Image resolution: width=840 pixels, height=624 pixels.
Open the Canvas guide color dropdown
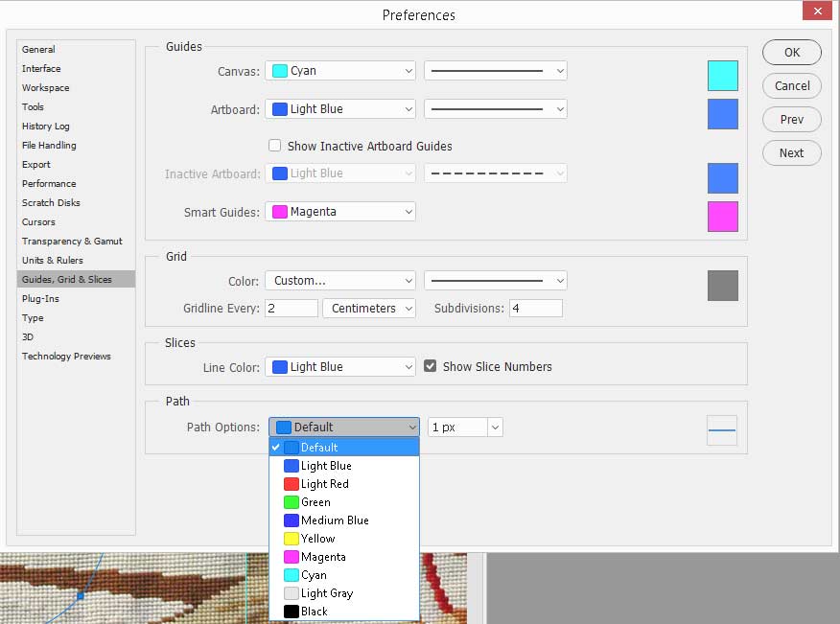340,71
